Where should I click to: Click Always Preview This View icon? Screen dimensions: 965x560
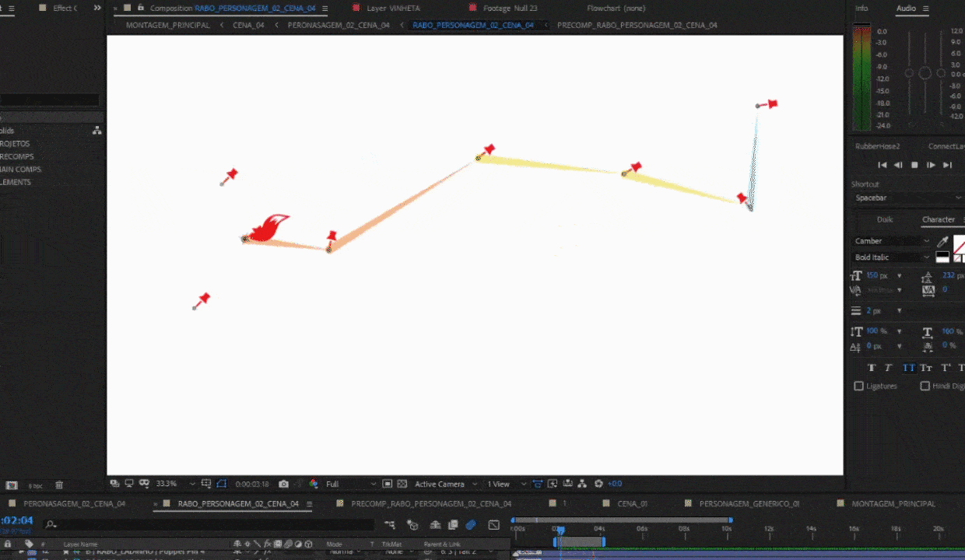pos(114,484)
